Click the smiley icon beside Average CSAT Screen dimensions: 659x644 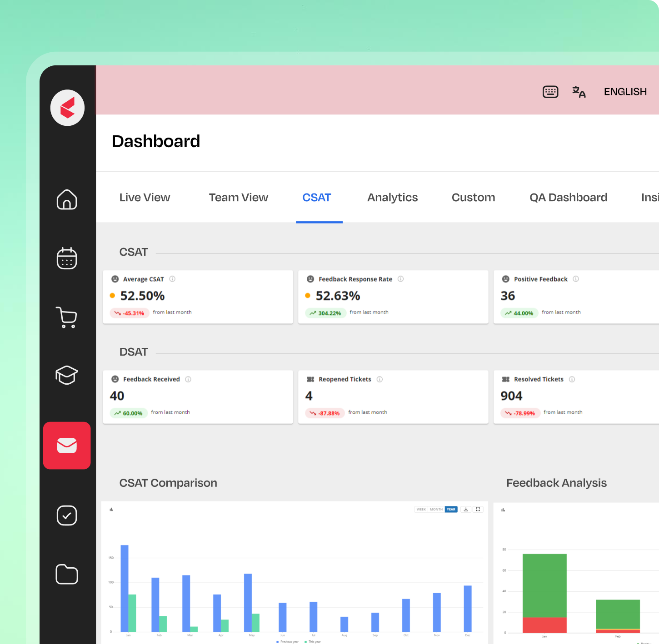[x=115, y=279]
